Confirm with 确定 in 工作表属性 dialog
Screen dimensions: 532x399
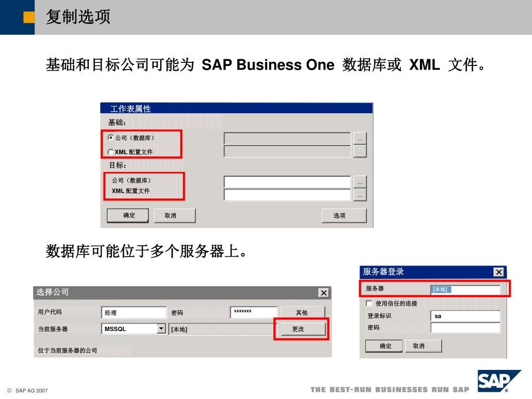(x=128, y=216)
